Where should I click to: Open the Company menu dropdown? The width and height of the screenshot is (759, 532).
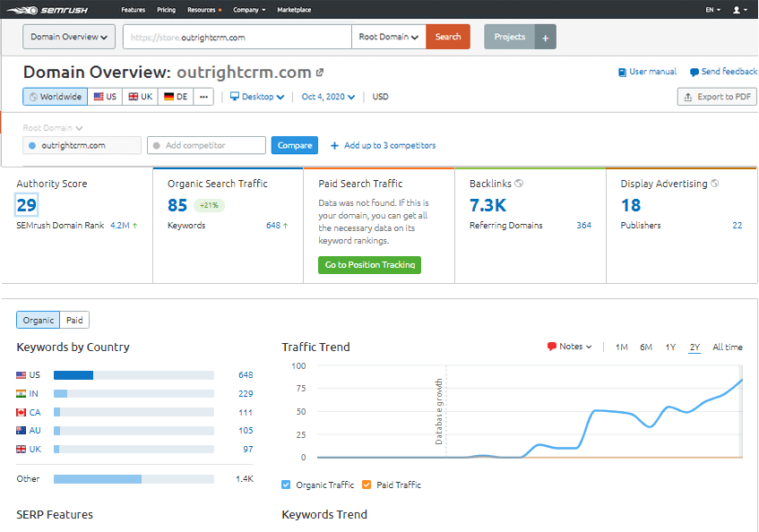point(249,10)
